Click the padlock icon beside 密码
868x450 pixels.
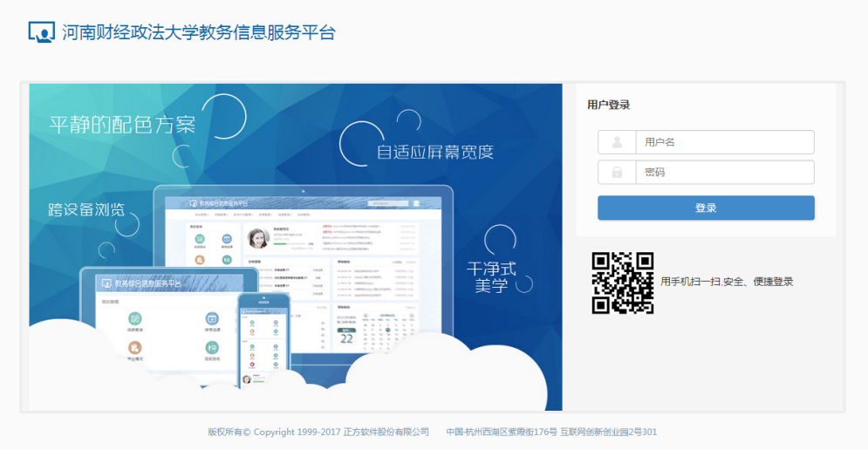(617, 172)
